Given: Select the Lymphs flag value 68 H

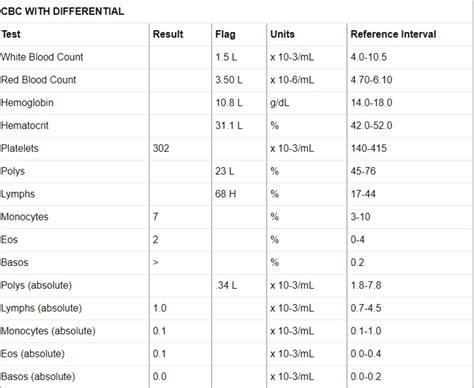Looking at the screenshot, I should [x=226, y=194].
